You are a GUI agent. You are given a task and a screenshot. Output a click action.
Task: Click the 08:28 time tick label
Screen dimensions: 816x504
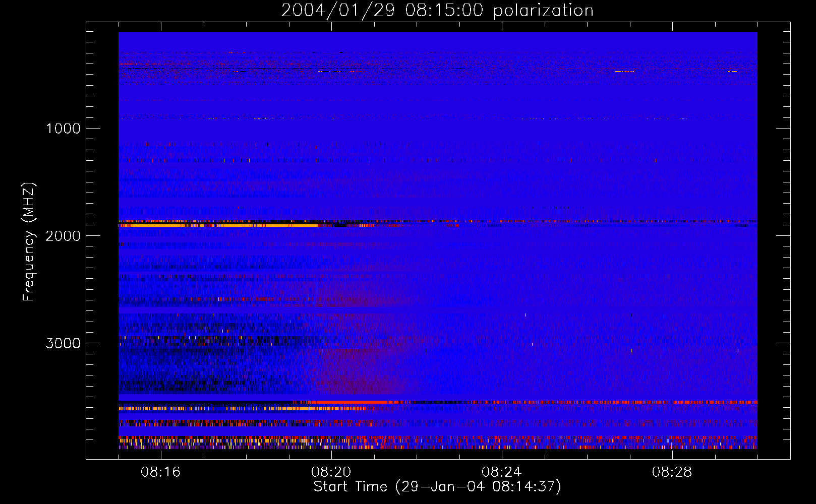[x=672, y=472]
